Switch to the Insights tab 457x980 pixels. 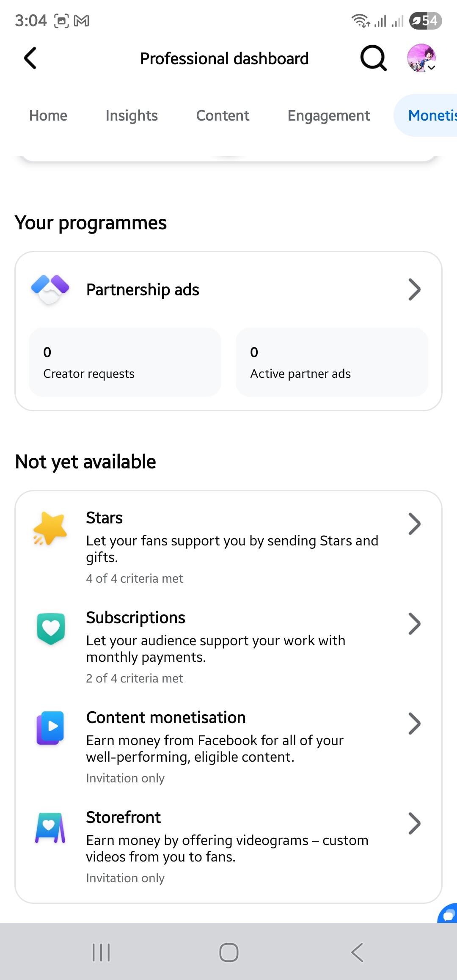(132, 116)
